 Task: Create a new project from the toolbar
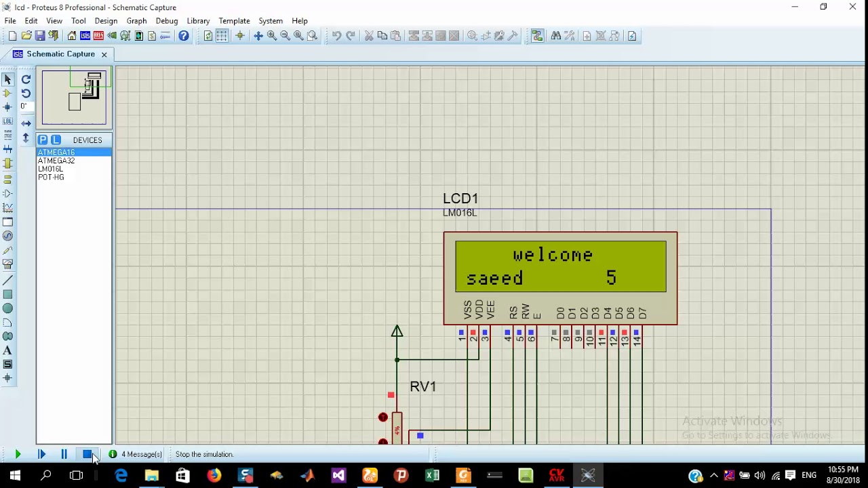[x=12, y=36]
